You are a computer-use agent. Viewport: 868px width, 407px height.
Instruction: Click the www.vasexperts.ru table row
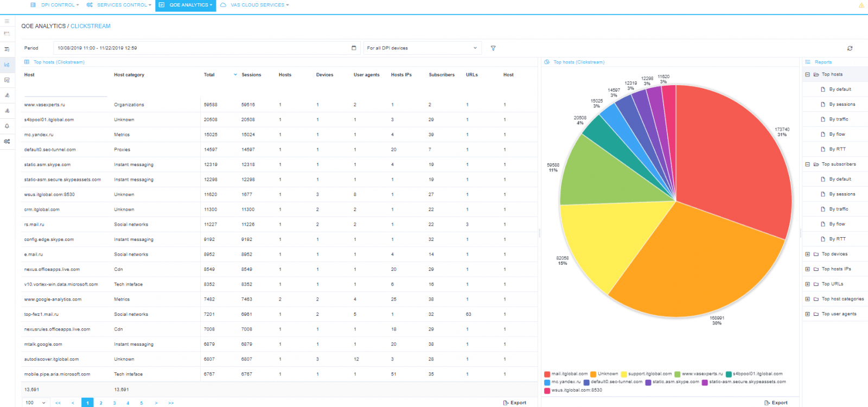pos(279,105)
